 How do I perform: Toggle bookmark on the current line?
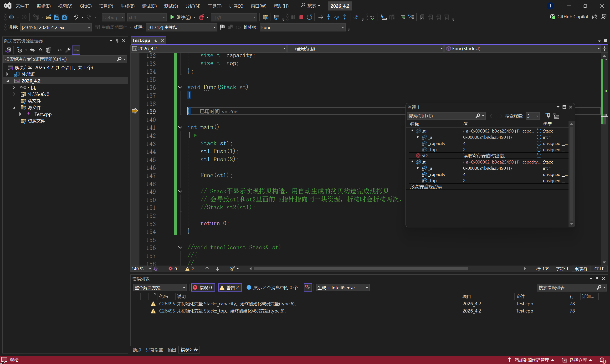pos(422,17)
